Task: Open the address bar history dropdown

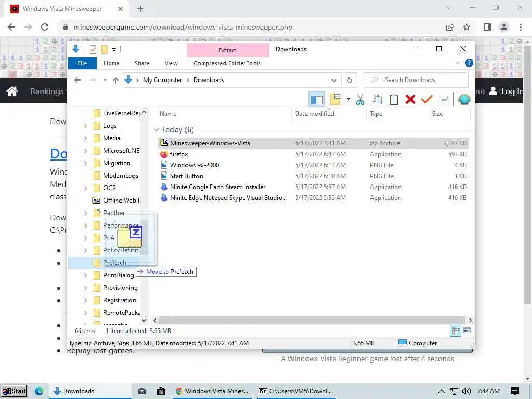Action: point(334,81)
